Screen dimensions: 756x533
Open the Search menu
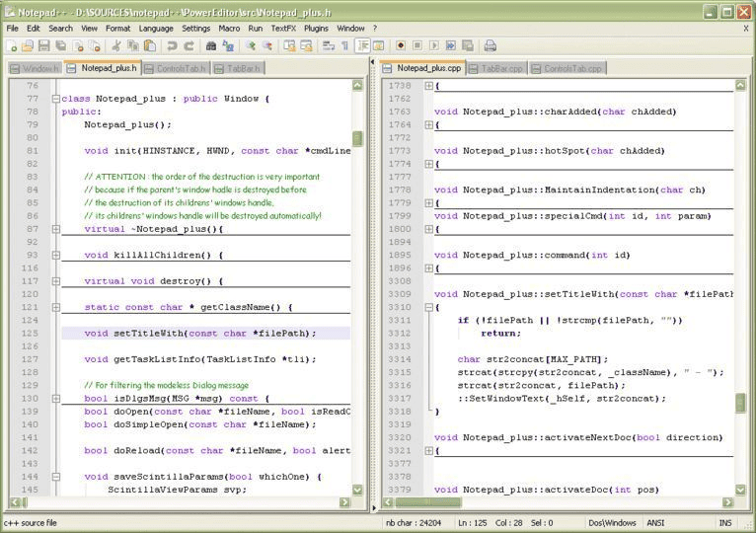(x=61, y=29)
